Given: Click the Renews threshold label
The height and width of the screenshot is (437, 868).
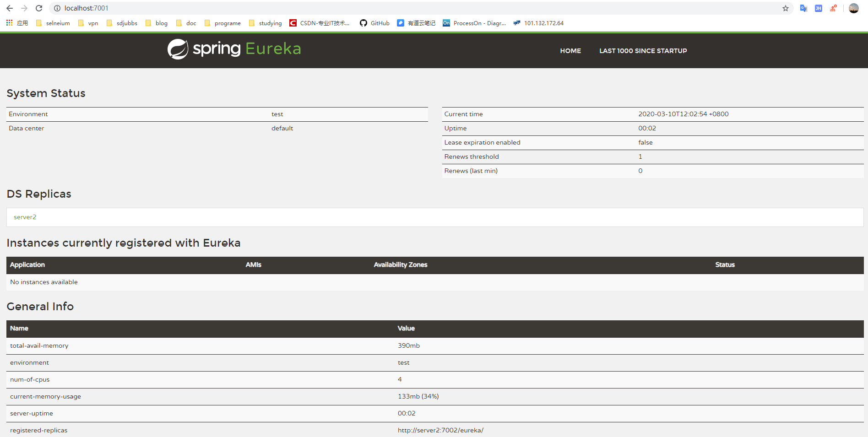Looking at the screenshot, I should pyautogui.click(x=472, y=156).
